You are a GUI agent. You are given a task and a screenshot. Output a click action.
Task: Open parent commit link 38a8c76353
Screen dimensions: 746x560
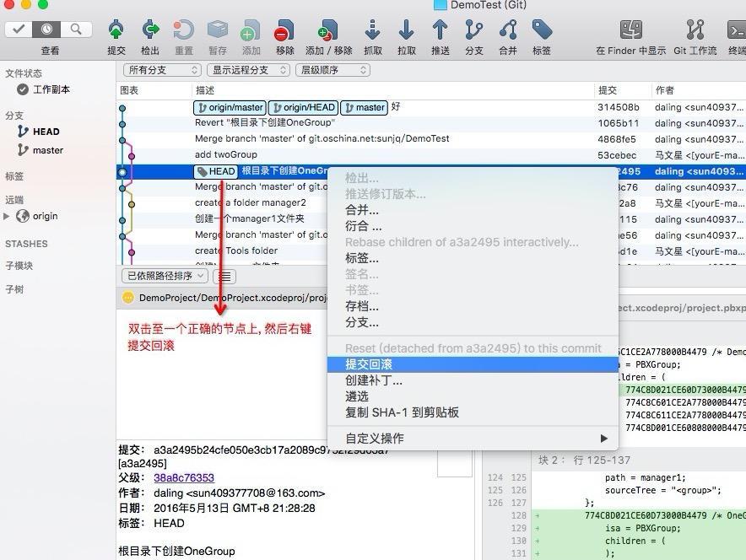[184, 477]
